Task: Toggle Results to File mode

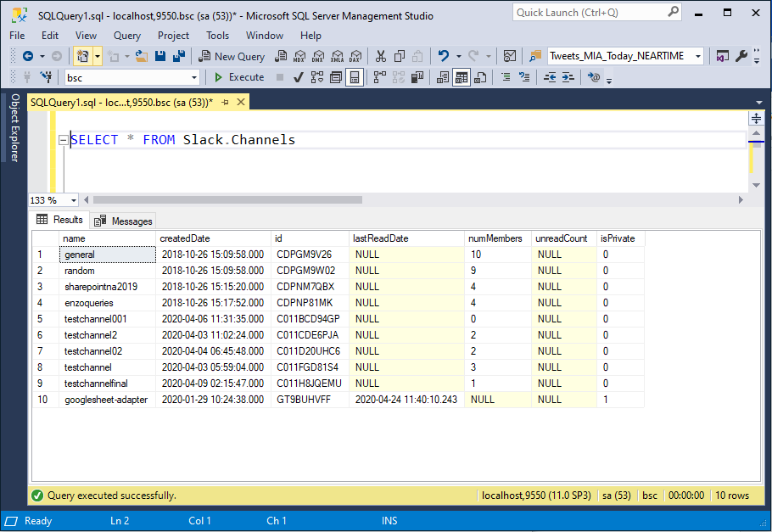Action: [480, 77]
